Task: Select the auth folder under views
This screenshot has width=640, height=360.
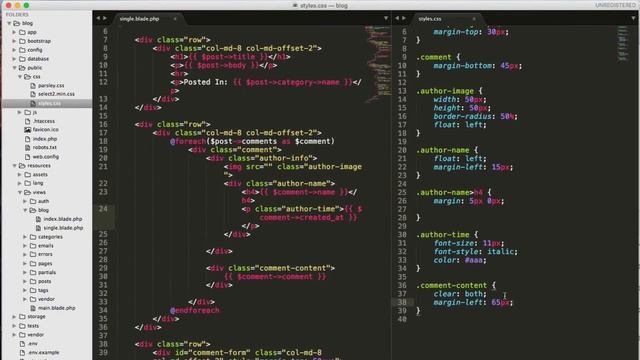Action: tap(43, 201)
